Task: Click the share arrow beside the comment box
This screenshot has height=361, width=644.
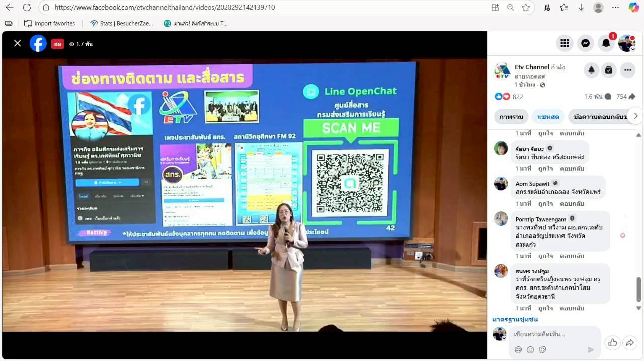Action: click(x=629, y=343)
